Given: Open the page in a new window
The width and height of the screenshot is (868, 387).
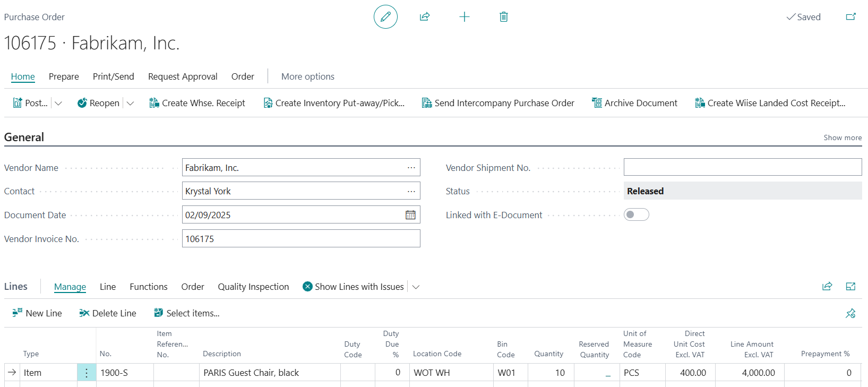Looking at the screenshot, I should 850,17.
